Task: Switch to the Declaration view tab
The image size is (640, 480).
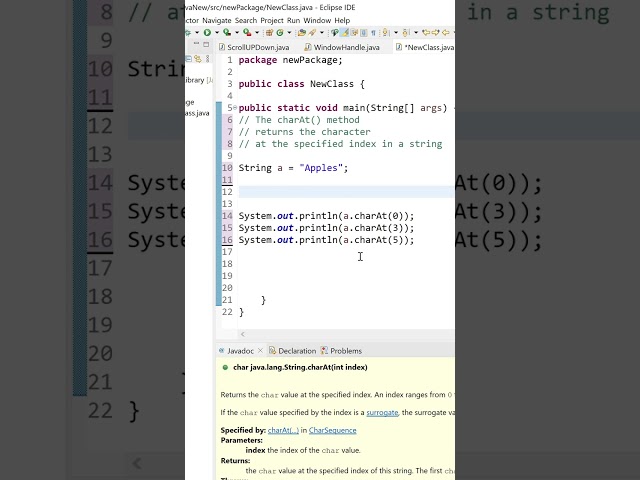Action: click(292, 351)
